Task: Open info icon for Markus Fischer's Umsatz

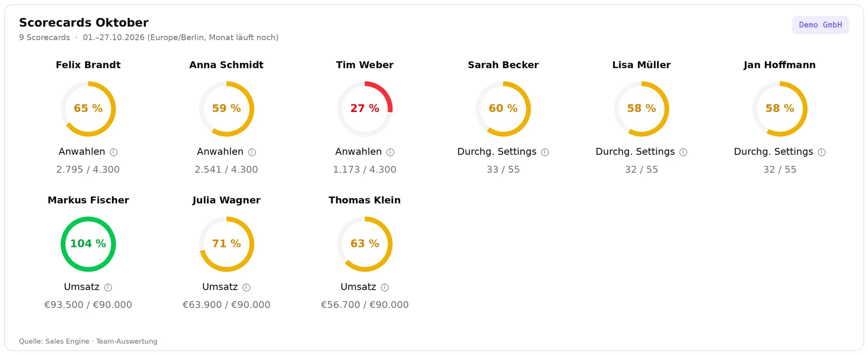Action: pos(108,287)
